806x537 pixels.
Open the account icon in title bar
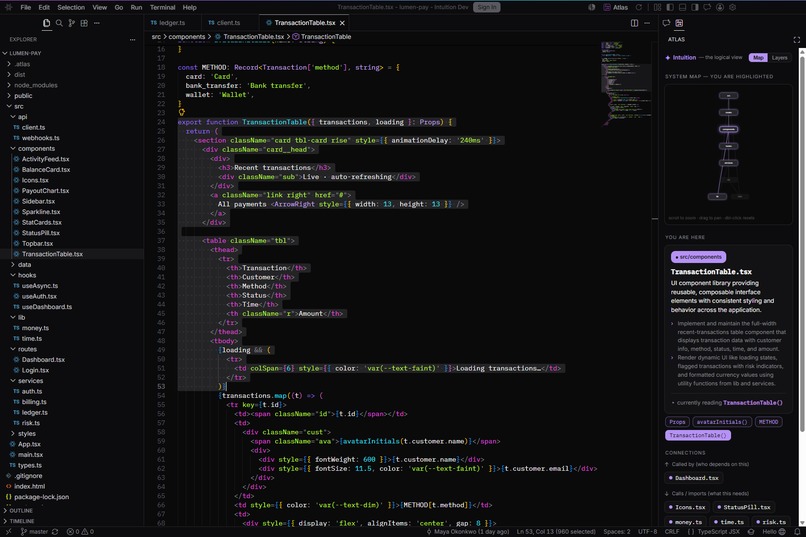click(720, 7)
